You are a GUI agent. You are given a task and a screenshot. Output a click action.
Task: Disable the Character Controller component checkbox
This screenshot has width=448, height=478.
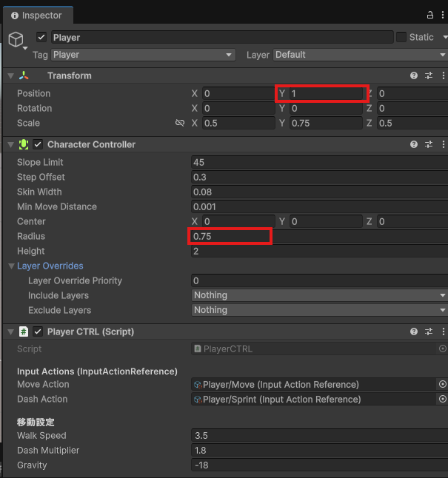(39, 144)
